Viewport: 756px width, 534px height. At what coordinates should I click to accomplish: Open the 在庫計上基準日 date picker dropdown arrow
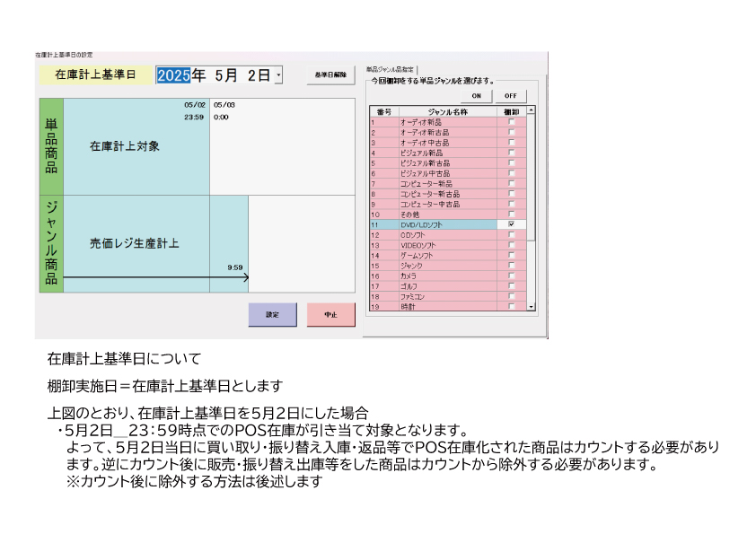pos(278,76)
